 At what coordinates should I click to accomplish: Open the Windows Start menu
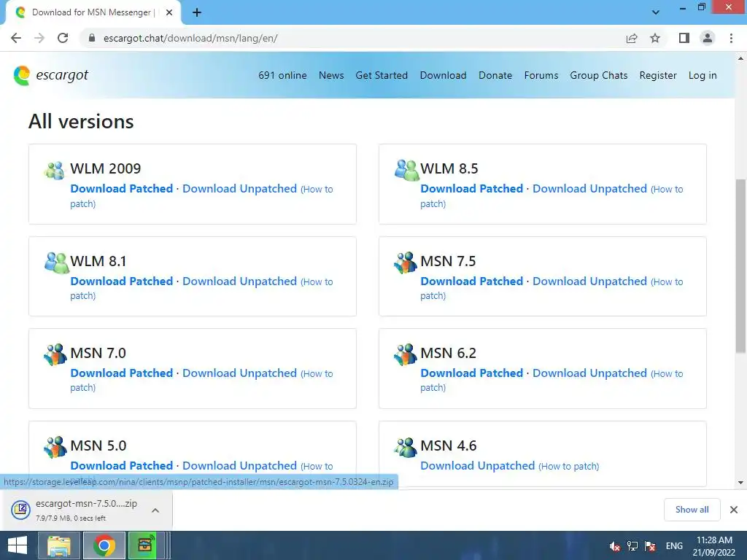[x=18, y=545]
